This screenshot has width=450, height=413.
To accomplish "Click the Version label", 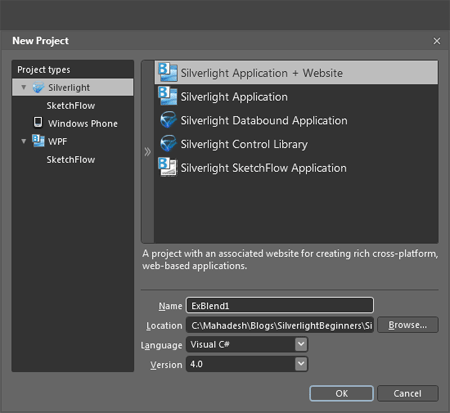I will 166,365.
